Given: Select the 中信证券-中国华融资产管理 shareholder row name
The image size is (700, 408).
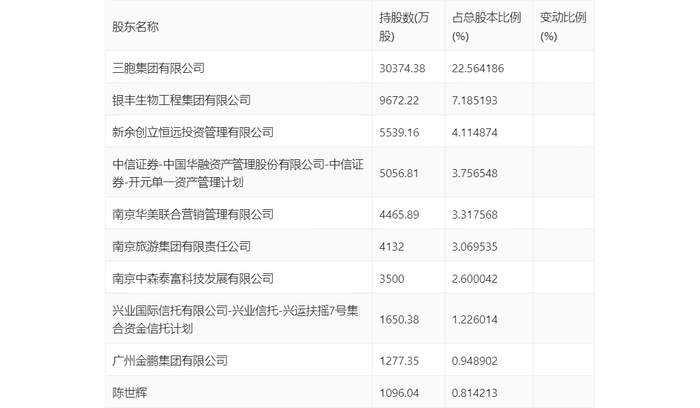Looking at the screenshot, I should [238, 173].
